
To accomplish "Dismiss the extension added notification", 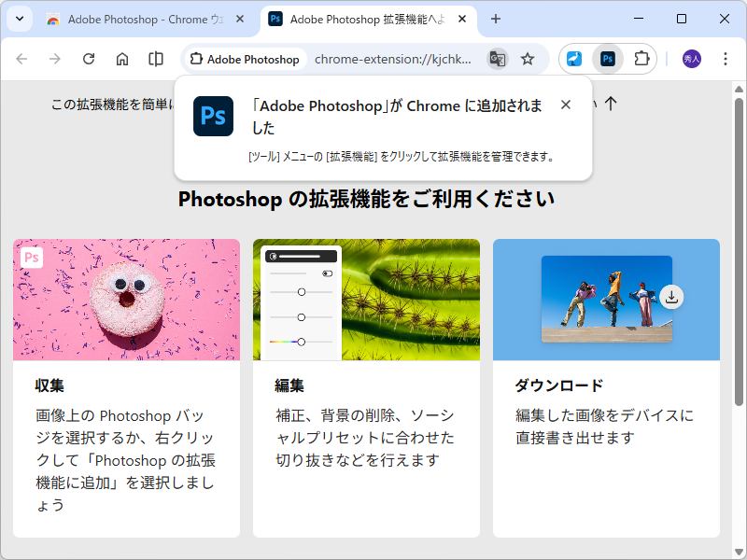I will point(566,105).
